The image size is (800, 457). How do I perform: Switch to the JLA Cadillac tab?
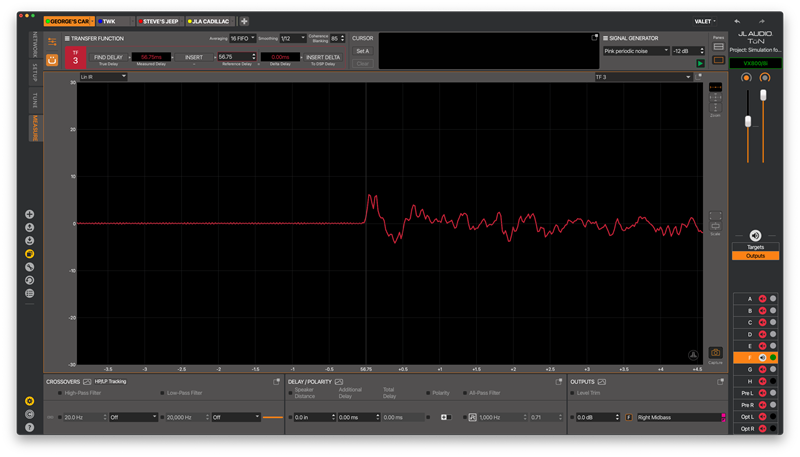(x=210, y=21)
